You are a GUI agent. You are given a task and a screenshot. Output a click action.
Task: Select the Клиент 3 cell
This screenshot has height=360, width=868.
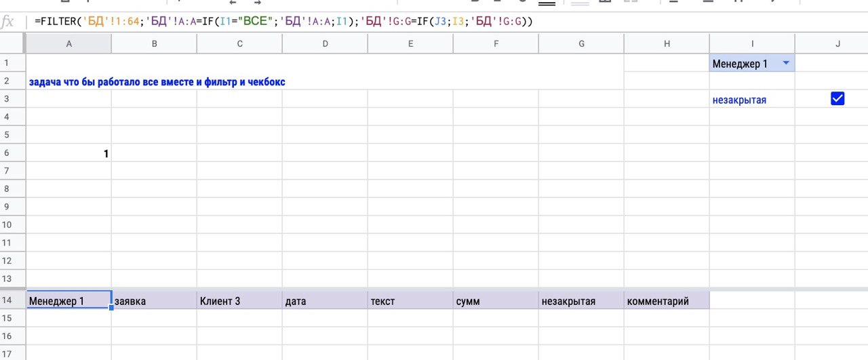(239, 300)
